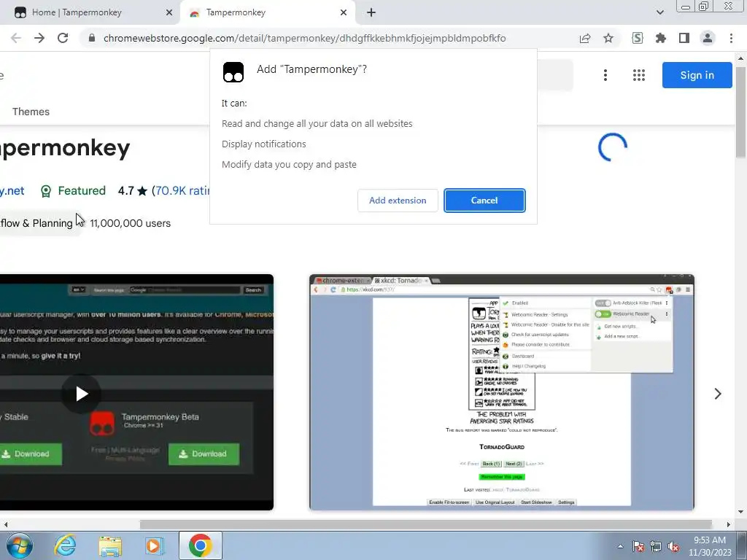Go forward to the next page
This screenshot has width=747, height=560.
click(x=39, y=38)
